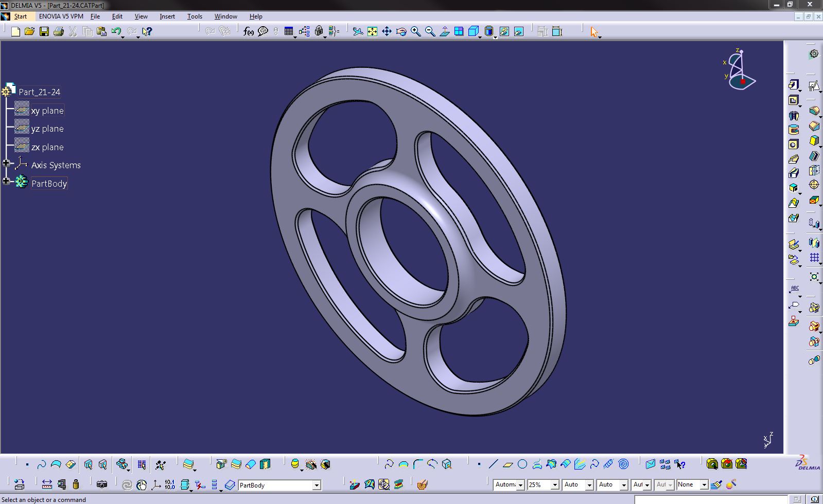Select the zx plane in the tree
This screenshot has height=504, width=823.
coord(47,147)
